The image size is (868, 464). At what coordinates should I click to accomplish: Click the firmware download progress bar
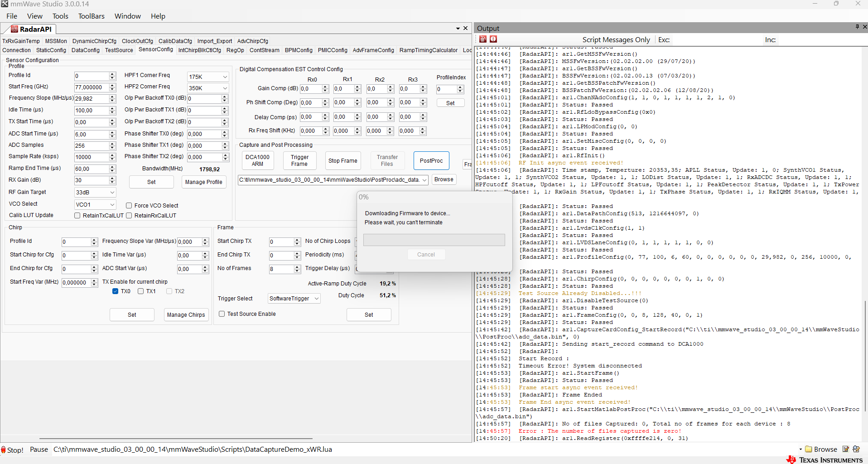click(x=434, y=240)
